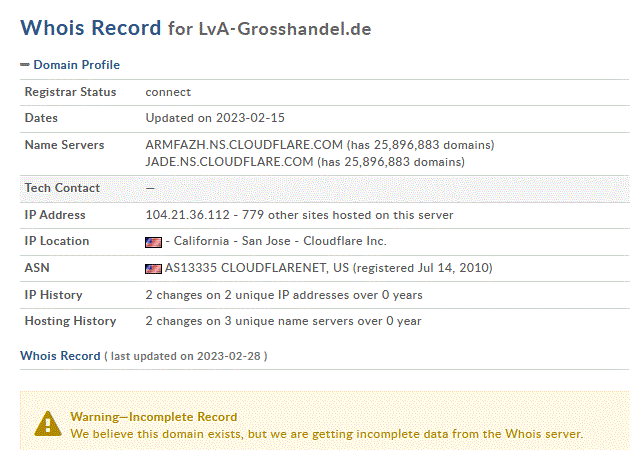Click the last updated on 2023-02-28 text
The width and height of the screenshot is (631, 451).
click(186, 356)
